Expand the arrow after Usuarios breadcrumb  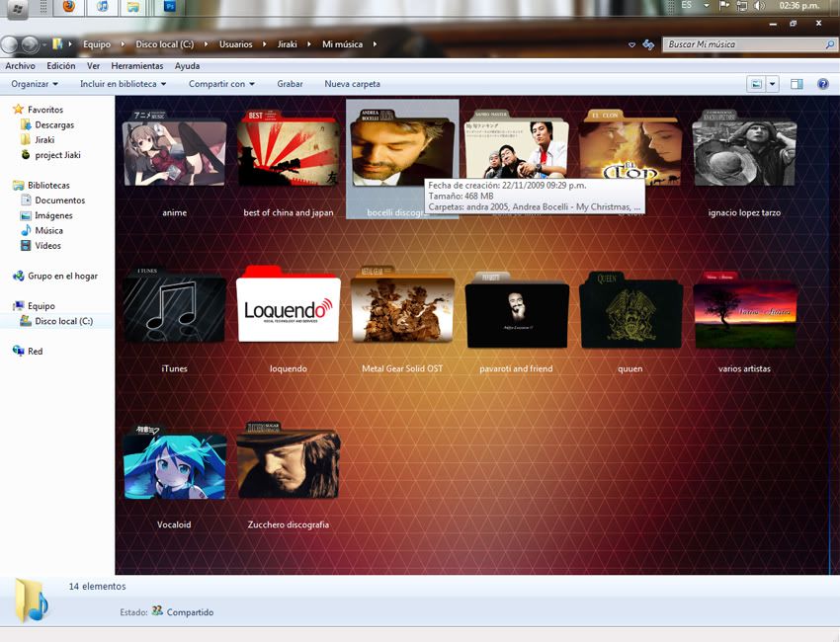tap(264, 44)
